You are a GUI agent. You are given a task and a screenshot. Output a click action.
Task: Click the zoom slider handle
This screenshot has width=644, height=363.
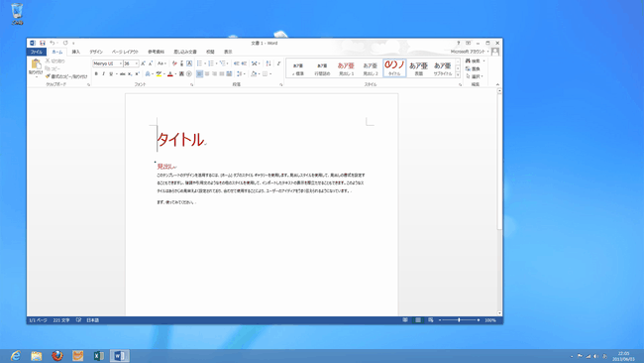coord(459,319)
